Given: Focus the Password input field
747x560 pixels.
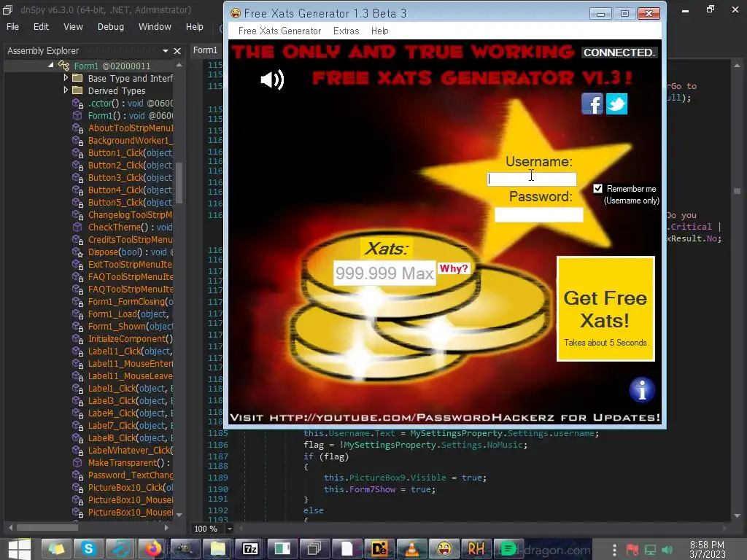Looking at the screenshot, I should (539, 215).
